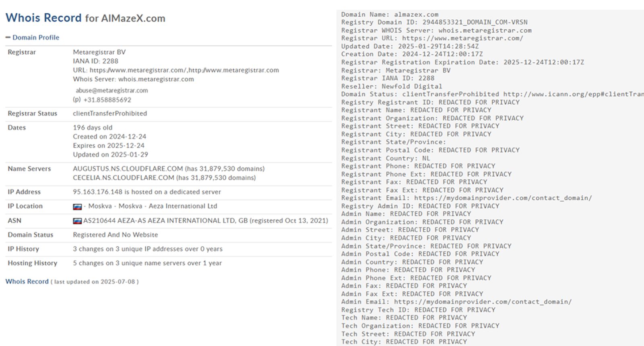The height and width of the screenshot is (346, 644).
Task: Open the Whois Record link at bottom
Action: (27, 281)
